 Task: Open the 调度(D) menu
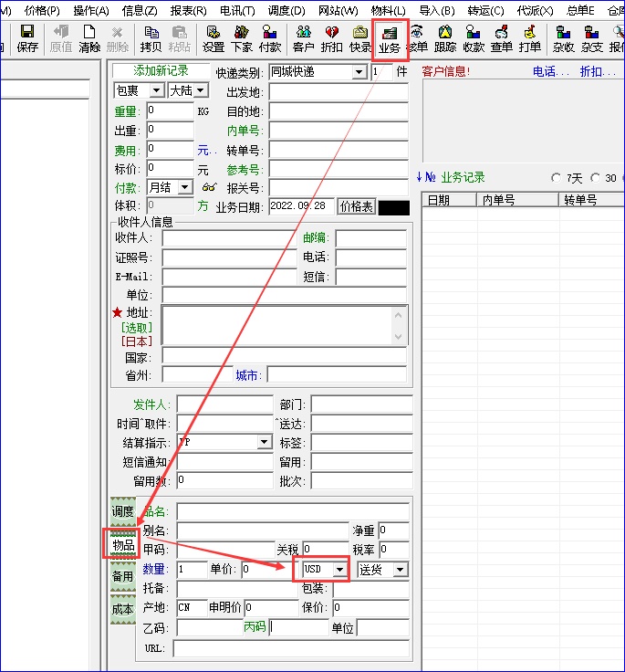click(286, 10)
